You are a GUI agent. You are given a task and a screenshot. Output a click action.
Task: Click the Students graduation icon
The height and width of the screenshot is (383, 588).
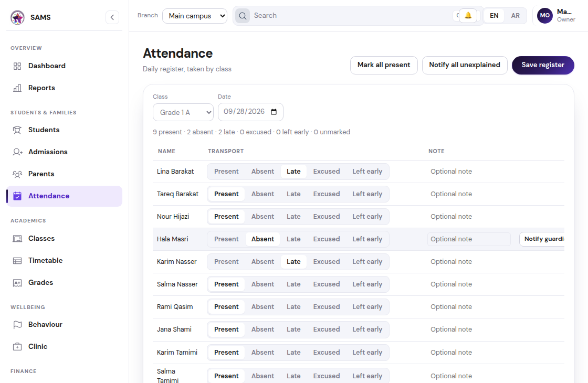pyautogui.click(x=17, y=130)
